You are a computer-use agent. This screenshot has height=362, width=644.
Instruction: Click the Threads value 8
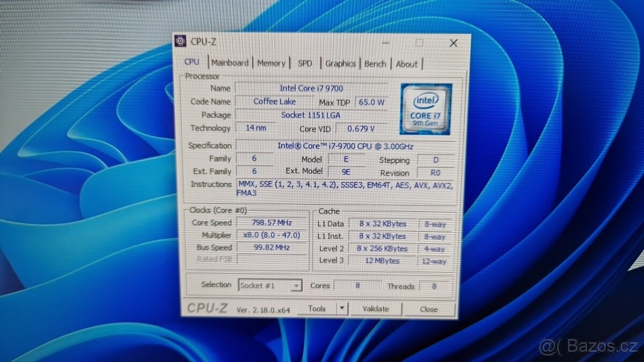pos(434,286)
